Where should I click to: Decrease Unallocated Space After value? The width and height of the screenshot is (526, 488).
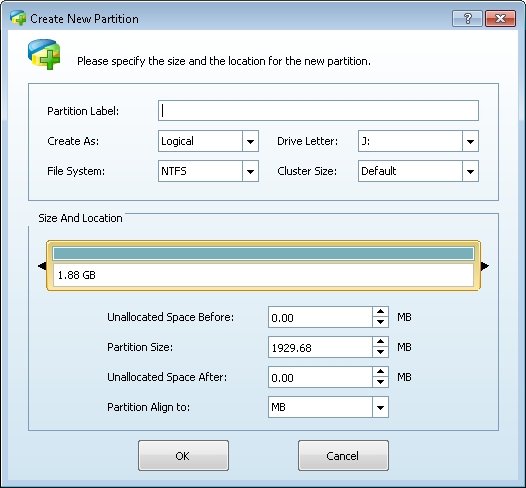pyautogui.click(x=380, y=382)
